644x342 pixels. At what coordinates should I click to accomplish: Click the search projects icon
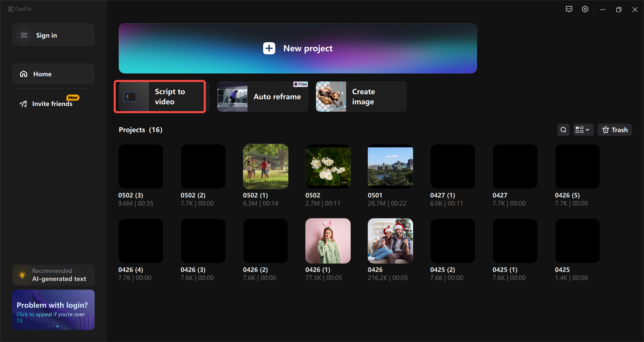563,130
